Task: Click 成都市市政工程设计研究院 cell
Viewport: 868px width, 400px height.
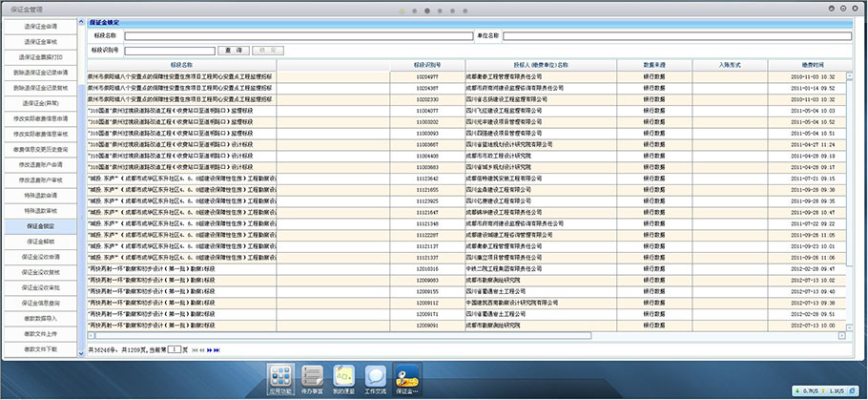Action: pyautogui.click(x=541, y=156)
